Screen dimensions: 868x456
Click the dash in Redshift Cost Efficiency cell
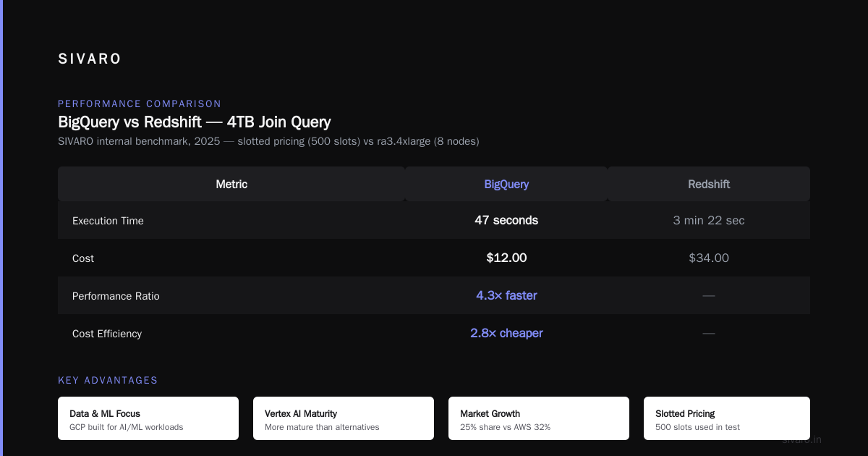click(709, 333)
